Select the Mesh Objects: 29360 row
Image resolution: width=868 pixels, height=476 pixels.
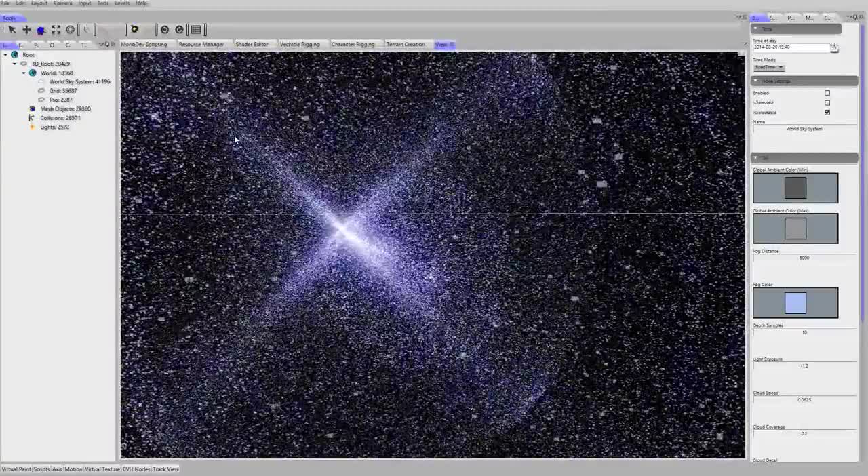click(65, 108)
